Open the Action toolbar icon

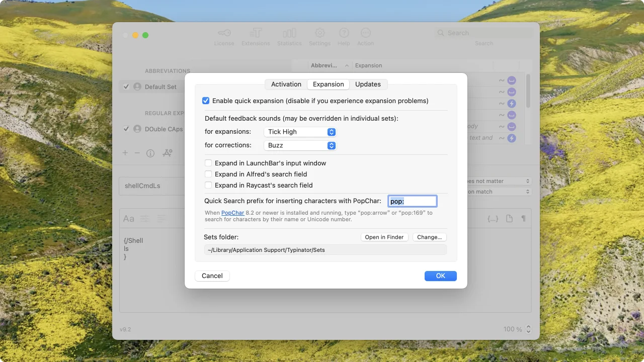[366, 33]
